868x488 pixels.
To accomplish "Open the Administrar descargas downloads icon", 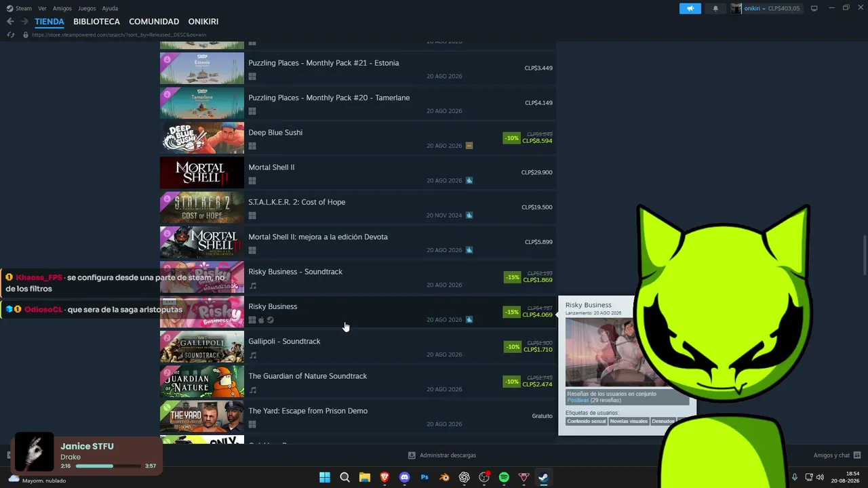I will (412, 455).
